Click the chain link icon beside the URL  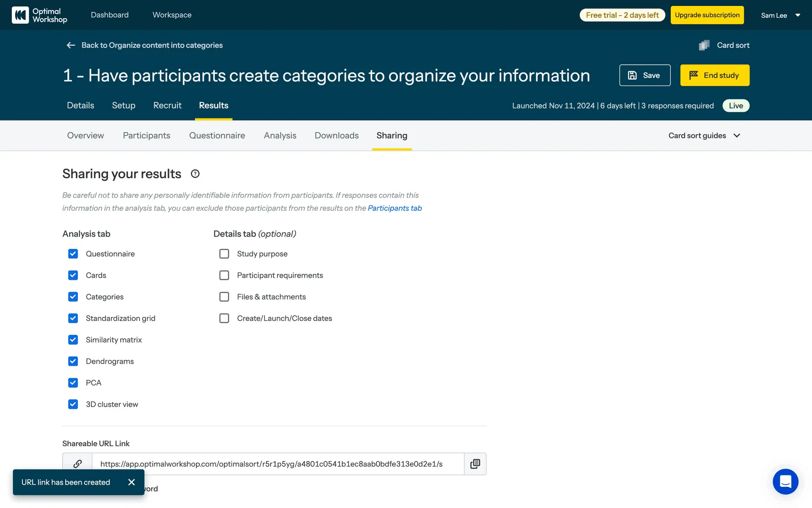click(x=77, y=464)
